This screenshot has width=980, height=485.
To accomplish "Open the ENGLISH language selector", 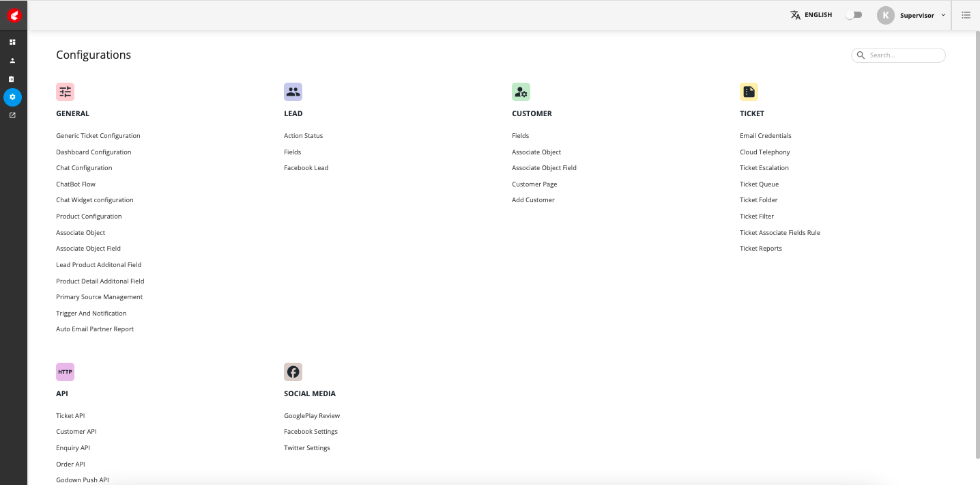I will click(818, 15).
